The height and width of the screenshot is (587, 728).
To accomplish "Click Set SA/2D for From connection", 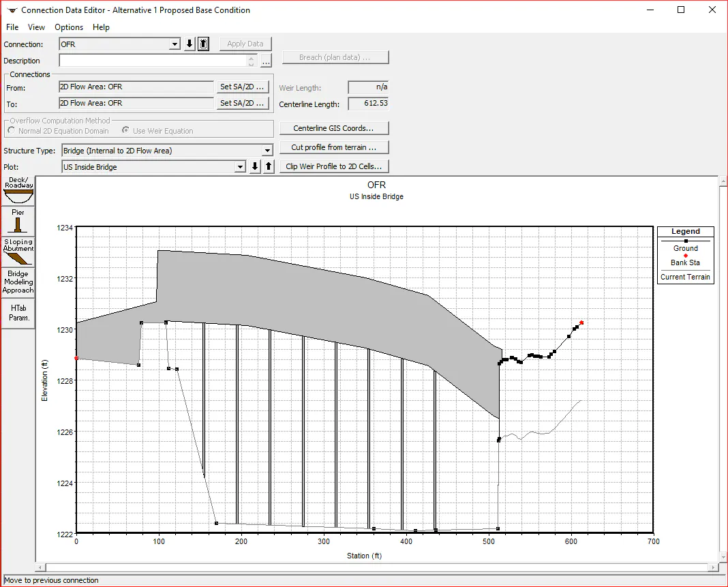I will pyautogui.click(x=242, y=87).
